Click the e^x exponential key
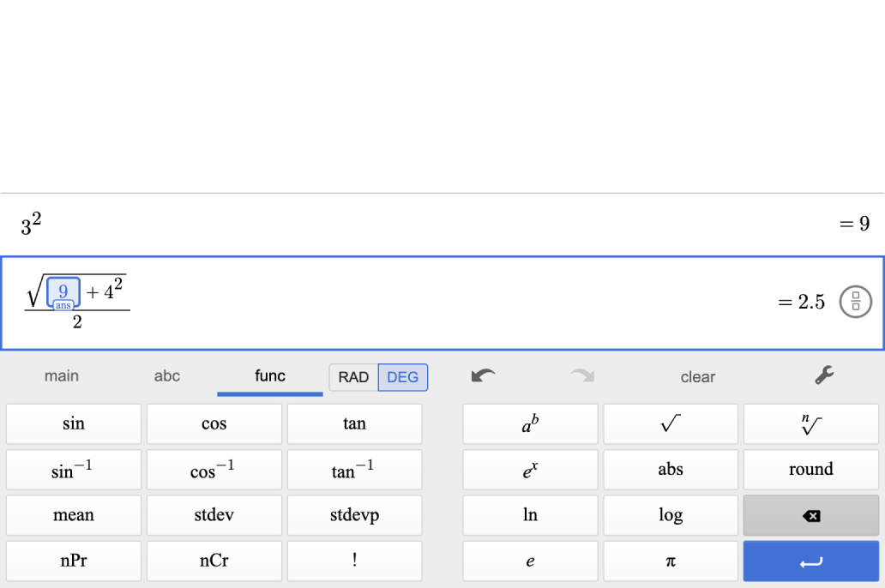The width and height of the screenshot is (885, 588). click(x=529, y=469)
